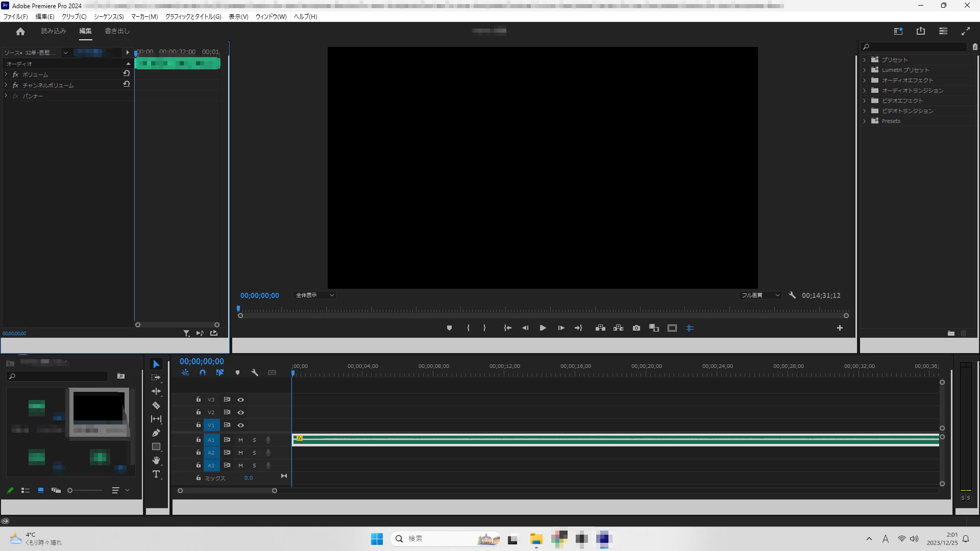This screenshot has width=980, height=551.
Task: Open フル画質 playback resolution dropdown
Action: click(x=759, y=295)
